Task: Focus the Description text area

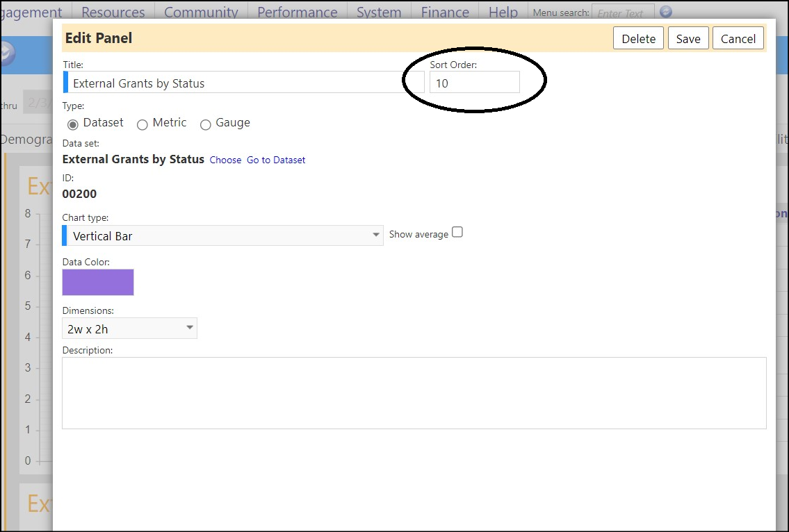Action: (414, 393)
